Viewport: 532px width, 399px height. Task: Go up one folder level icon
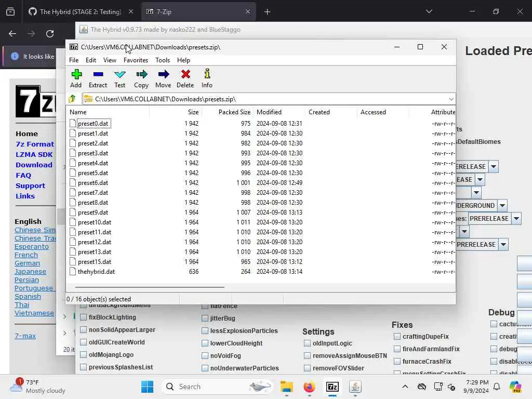(x=72, y=99)
